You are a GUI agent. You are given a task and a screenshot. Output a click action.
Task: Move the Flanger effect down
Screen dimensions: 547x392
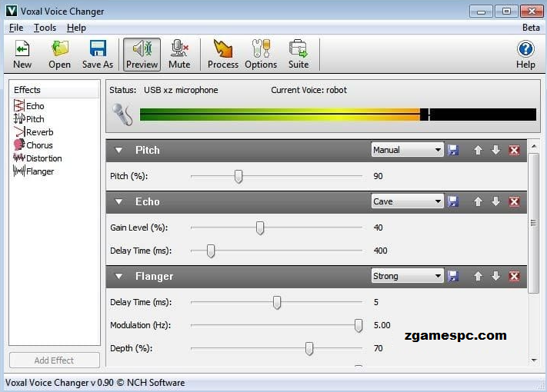click(x=495, y=276)
